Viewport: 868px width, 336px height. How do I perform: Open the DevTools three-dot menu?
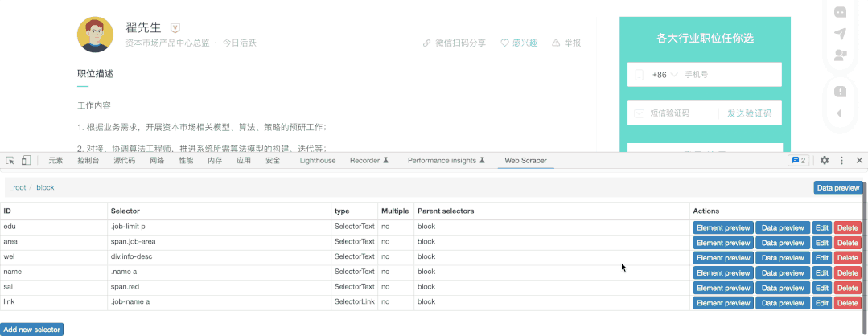pos(841,161)
